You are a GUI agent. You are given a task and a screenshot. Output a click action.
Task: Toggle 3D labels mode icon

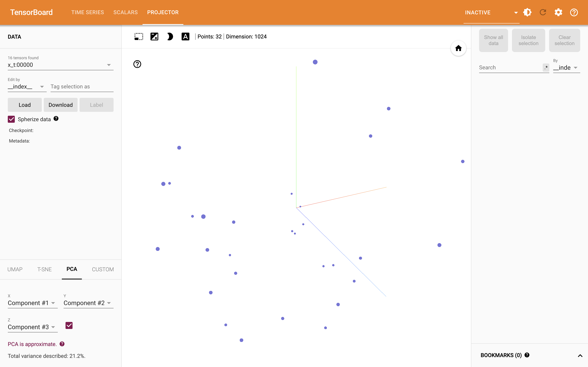point(185,37)
